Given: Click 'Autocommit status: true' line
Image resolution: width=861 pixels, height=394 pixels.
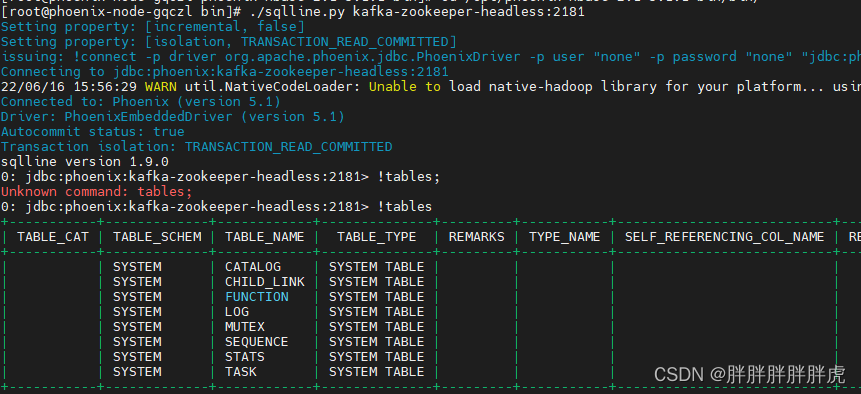Looking at the screenshot, I should click(93, 132).
